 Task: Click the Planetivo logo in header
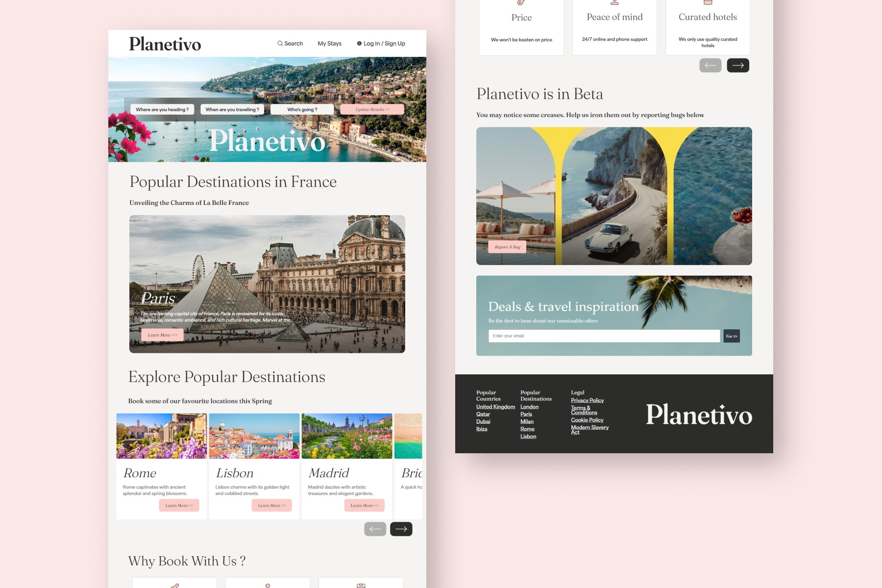(x=165, y=44)
